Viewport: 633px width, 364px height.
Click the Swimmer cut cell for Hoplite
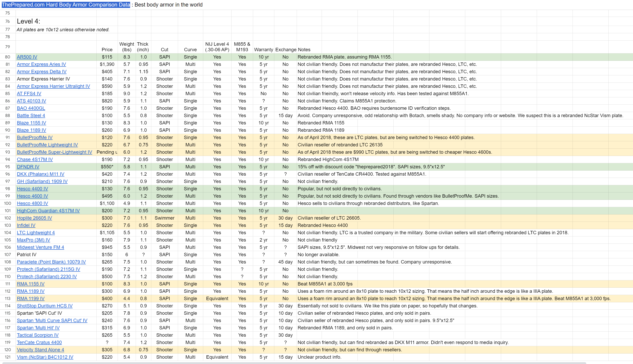164,218
